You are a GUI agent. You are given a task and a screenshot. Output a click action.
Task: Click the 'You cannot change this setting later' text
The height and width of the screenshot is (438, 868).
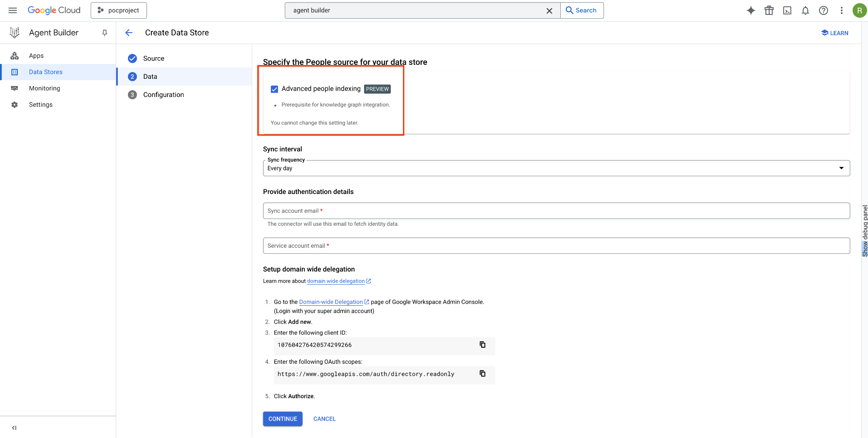pyautogui.click(x=314, y=123)
